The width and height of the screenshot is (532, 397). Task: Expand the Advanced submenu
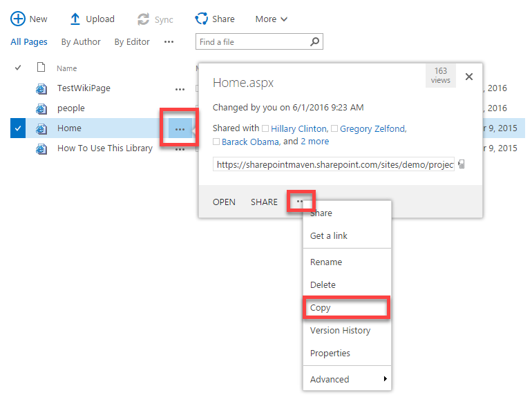click(347, 379)
